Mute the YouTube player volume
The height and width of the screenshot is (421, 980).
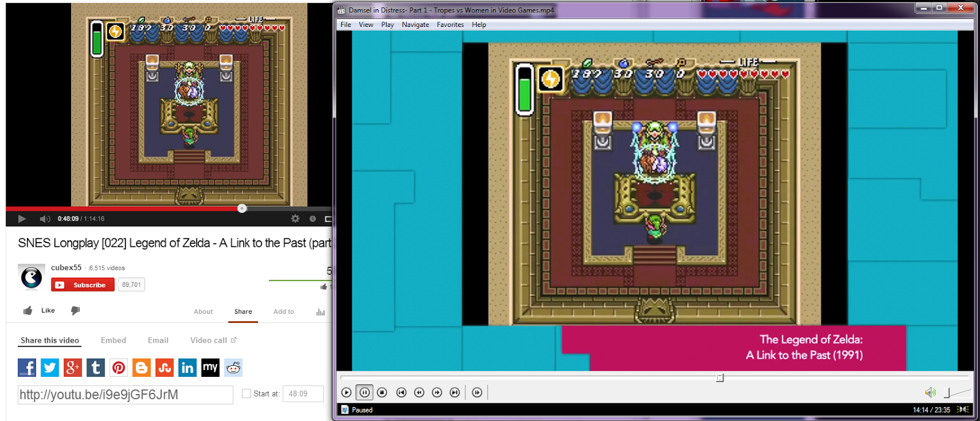pyautogui.click(x=45, y=219)
